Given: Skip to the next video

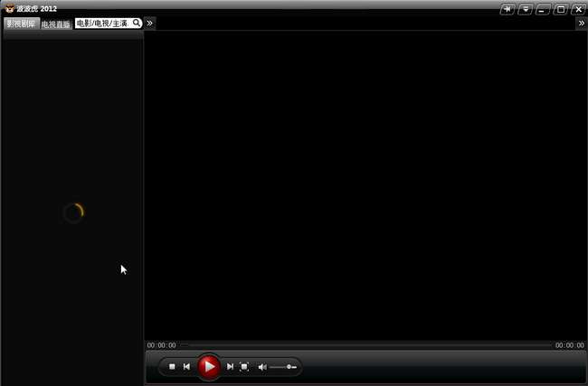Looking at the screenshot, I should 230,366.
